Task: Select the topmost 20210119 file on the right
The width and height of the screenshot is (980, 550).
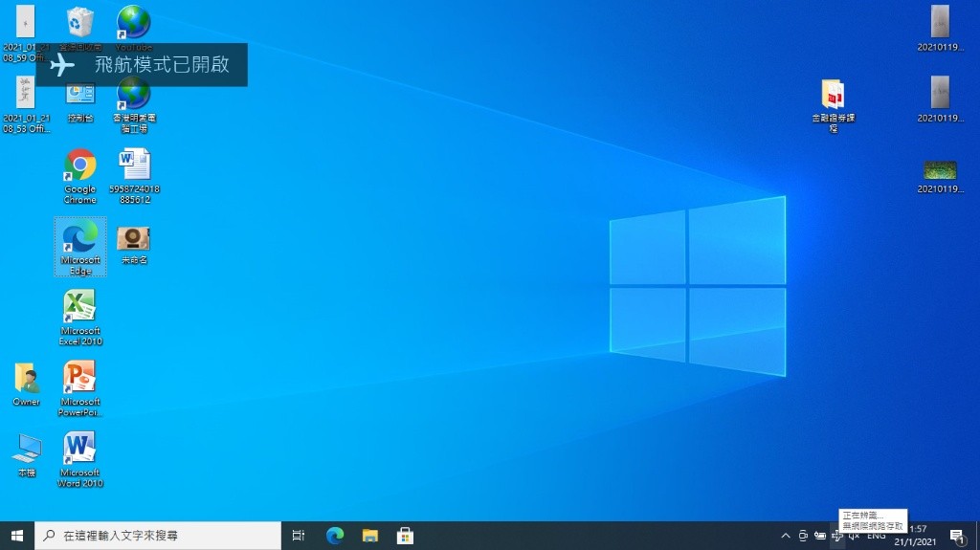Action: click(x=940, y=28)
